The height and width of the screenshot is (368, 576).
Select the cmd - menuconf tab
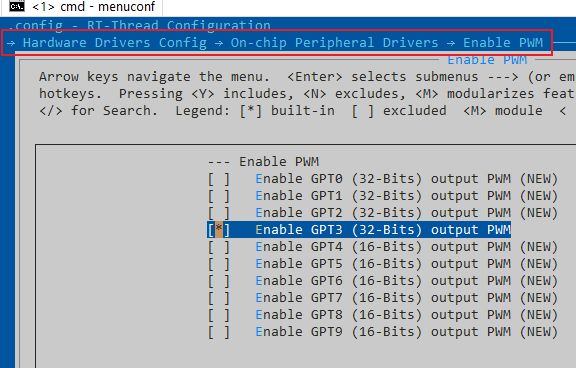(x=82, y=7)
